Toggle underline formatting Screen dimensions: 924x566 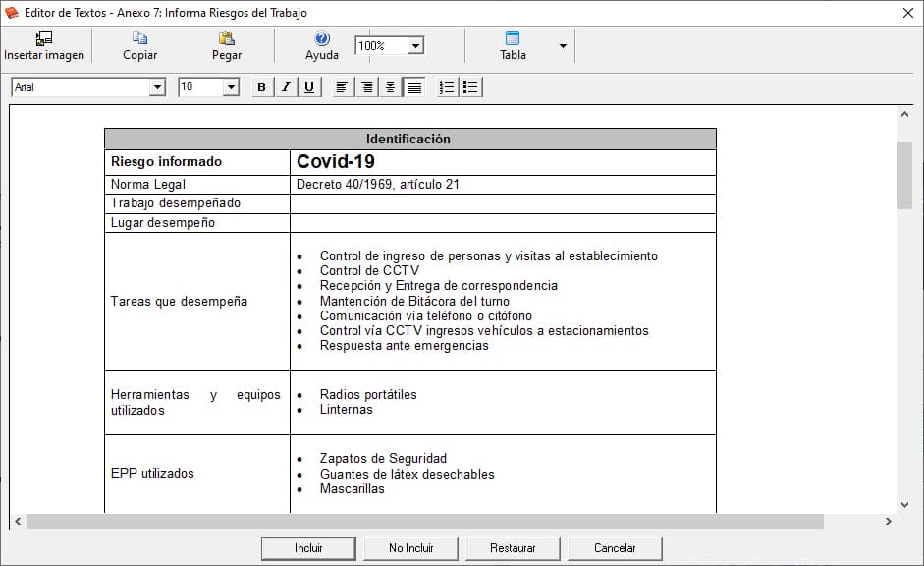click(x=309, y=87)
